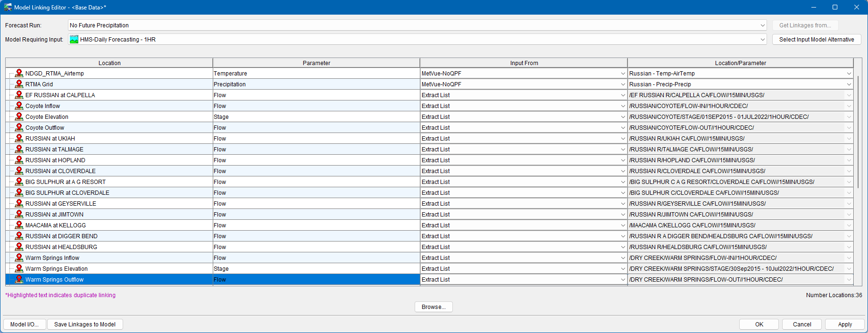Click the location icon for RUSSIAN at DIGGER BEND
The width and height of the screenshot is (868, 333).
(x=19, y=236)
